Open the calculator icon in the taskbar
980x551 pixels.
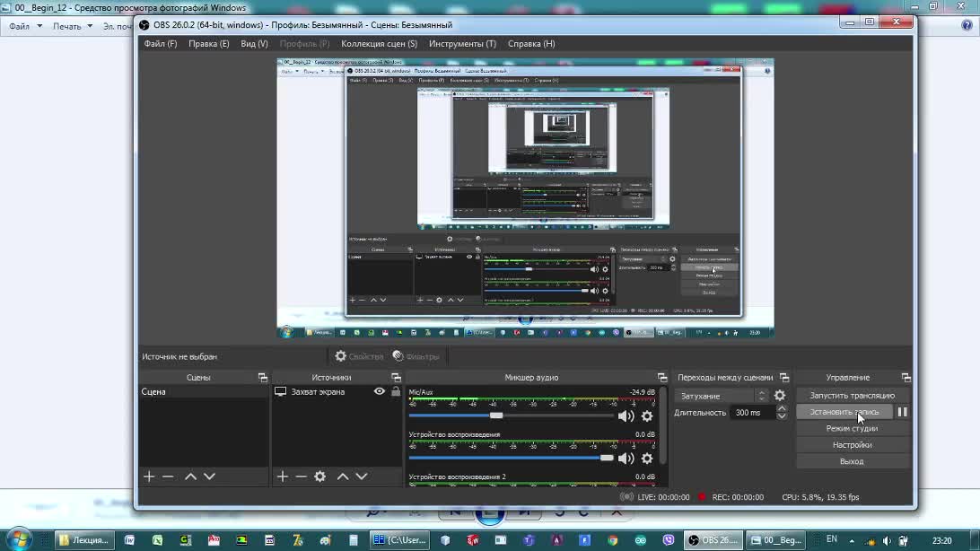[353, 539]
